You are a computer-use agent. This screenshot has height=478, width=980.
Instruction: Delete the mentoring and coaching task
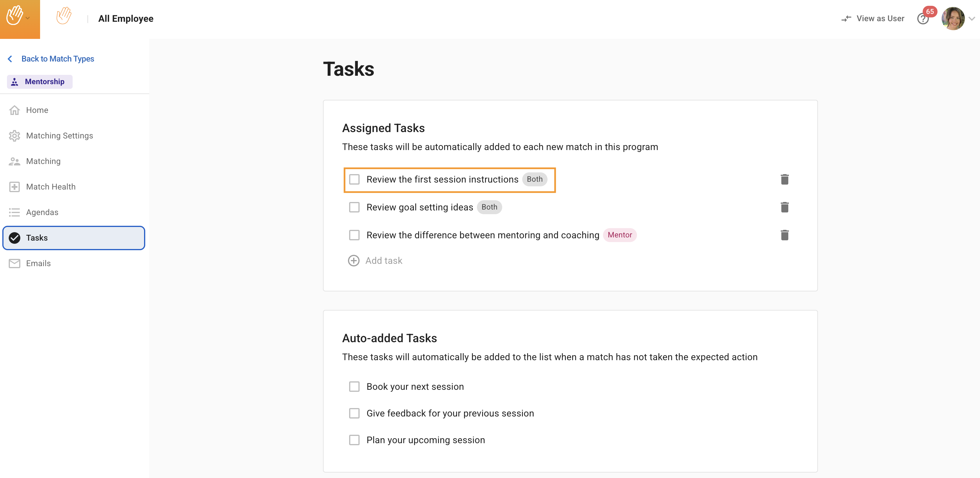point(784,235)
